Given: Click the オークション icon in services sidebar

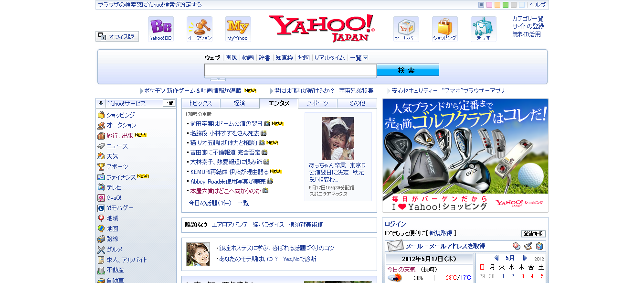Looking at the screenshot, I should pos(101,125).
